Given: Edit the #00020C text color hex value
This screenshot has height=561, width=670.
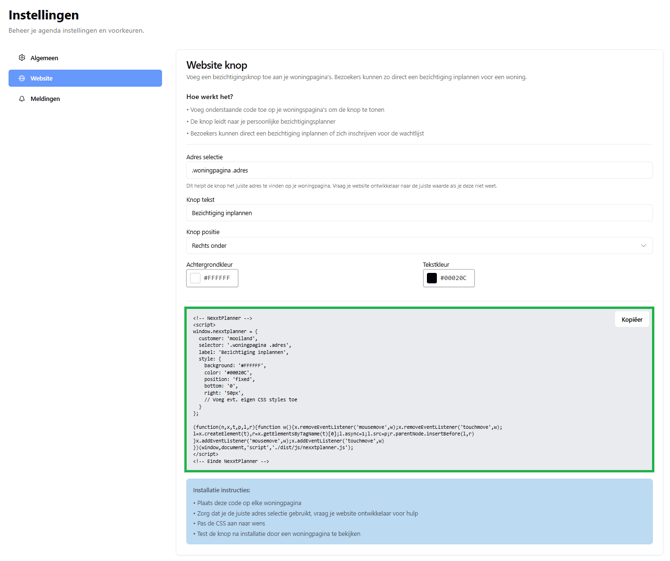Looking at the screenshot, I should click(455, 278).
